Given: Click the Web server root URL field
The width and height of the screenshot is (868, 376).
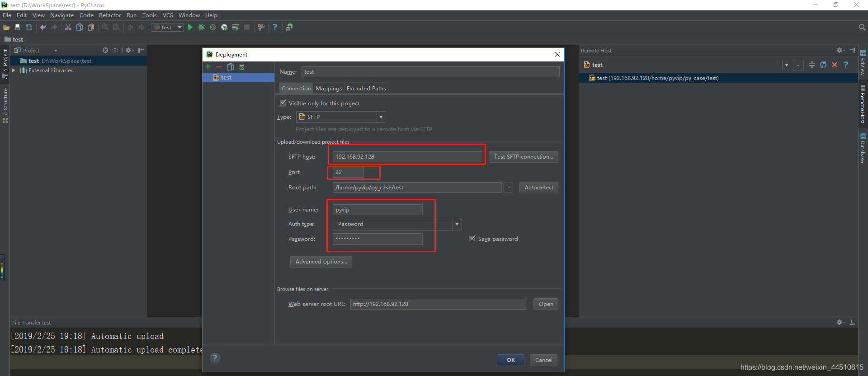Looking at the screenshot, I should pos(439,304).
